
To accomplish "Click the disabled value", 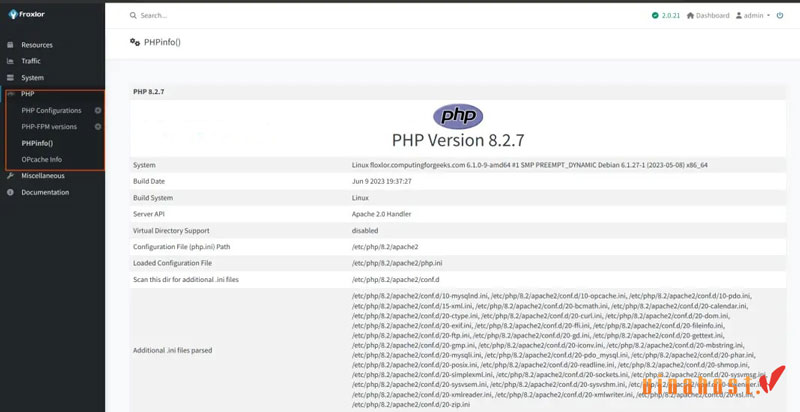I will (365, 230).
